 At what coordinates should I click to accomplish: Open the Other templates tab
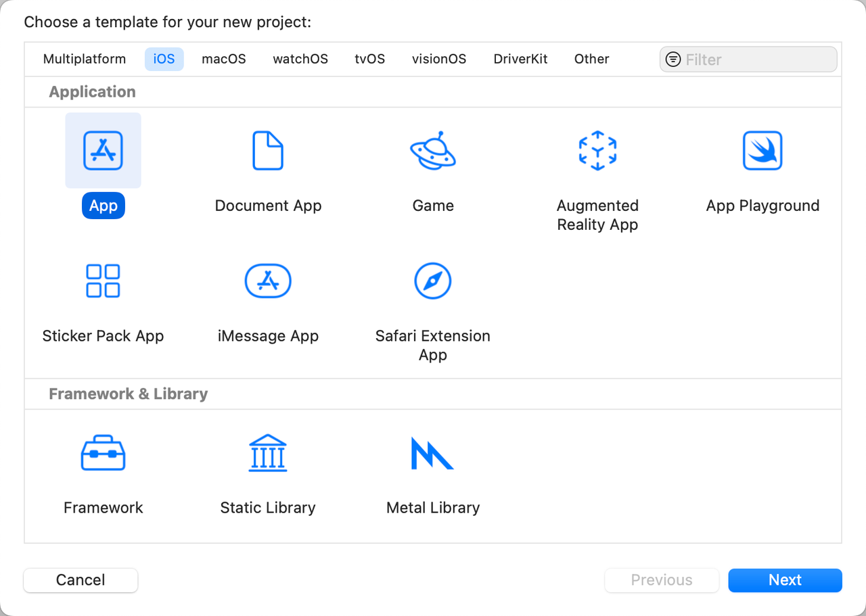pyautogui.click(x=592, y=59)
